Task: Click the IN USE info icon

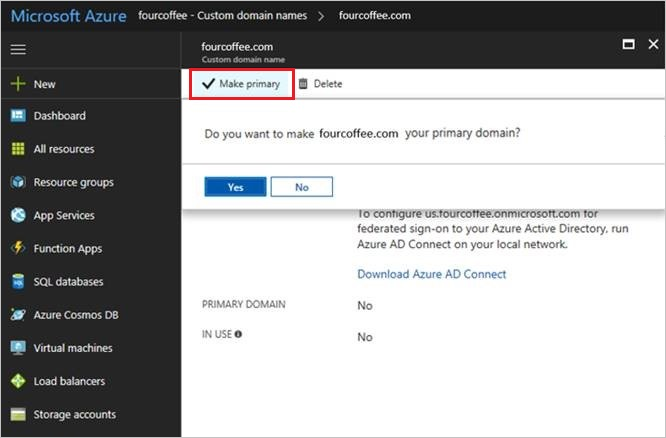Action: 238,334
